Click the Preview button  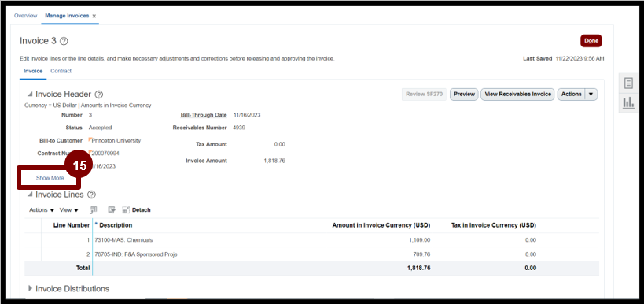click(x=464, y=95)
